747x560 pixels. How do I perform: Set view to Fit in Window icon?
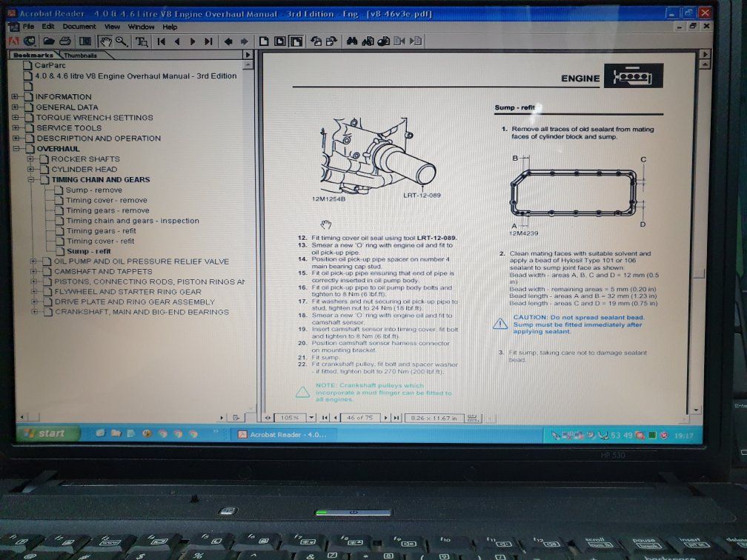(279, 41)
